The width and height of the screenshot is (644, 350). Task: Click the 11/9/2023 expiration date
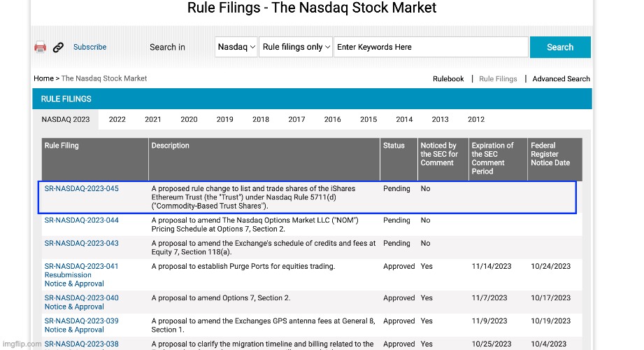[x=489, y=321]
